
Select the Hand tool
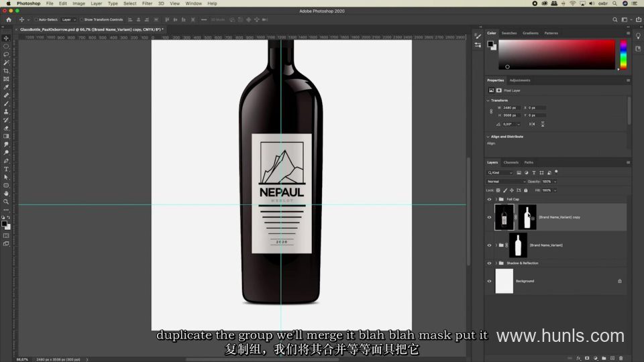tap(6, 193)
